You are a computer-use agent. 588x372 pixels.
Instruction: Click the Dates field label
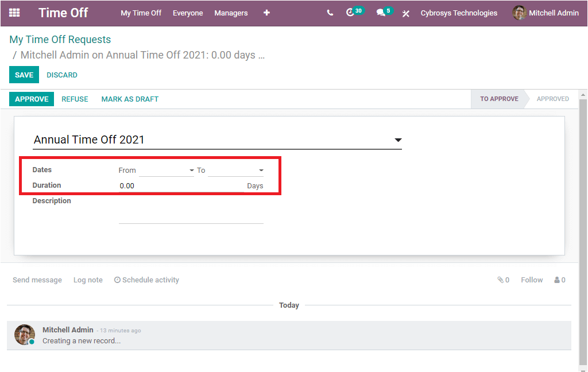point(42,170)
